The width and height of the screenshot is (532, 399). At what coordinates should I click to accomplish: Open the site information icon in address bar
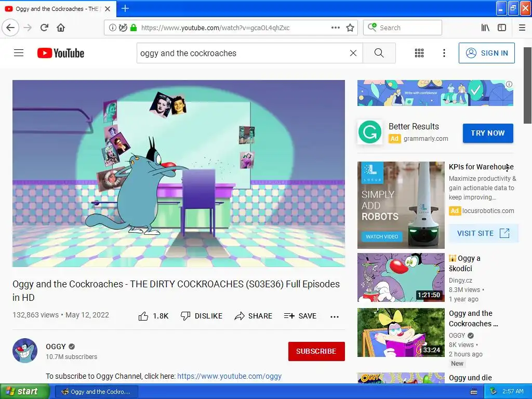click(x=112, y=28)
